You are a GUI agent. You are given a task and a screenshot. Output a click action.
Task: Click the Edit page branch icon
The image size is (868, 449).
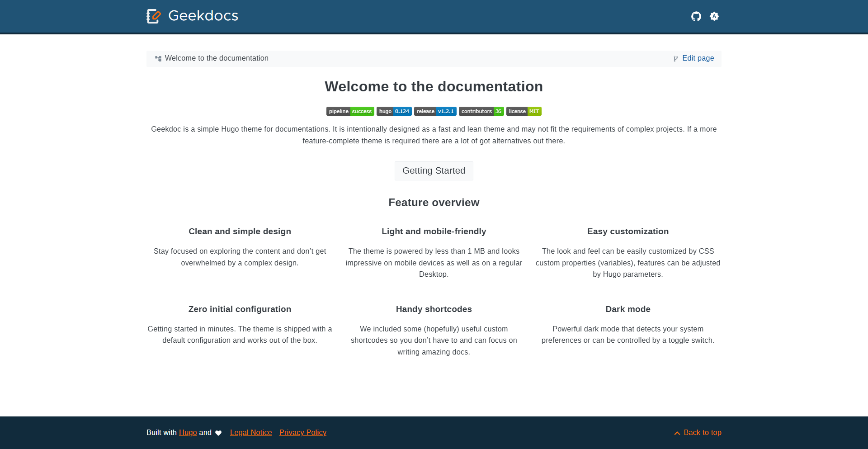pyautogui.click(x=676, y=58)
